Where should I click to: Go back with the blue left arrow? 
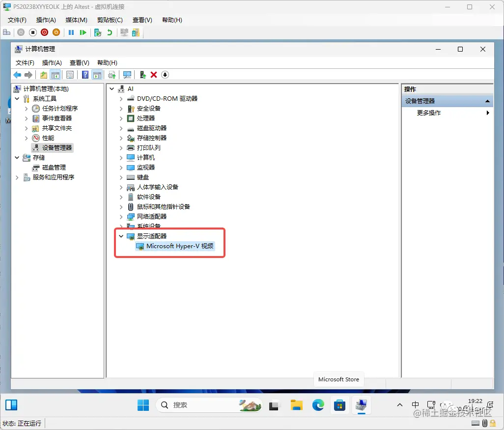(x=17, y=75)
